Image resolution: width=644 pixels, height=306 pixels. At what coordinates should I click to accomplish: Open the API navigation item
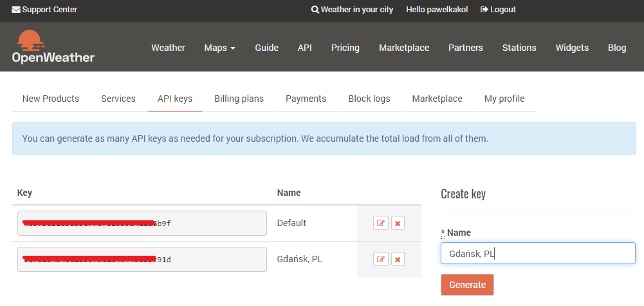point(305,48)
